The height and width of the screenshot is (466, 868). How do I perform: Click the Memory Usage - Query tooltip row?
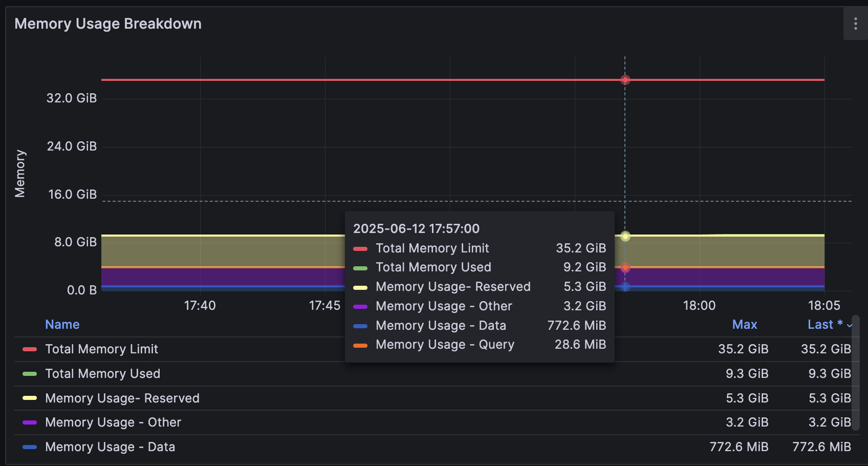click(x=480, y=345)
